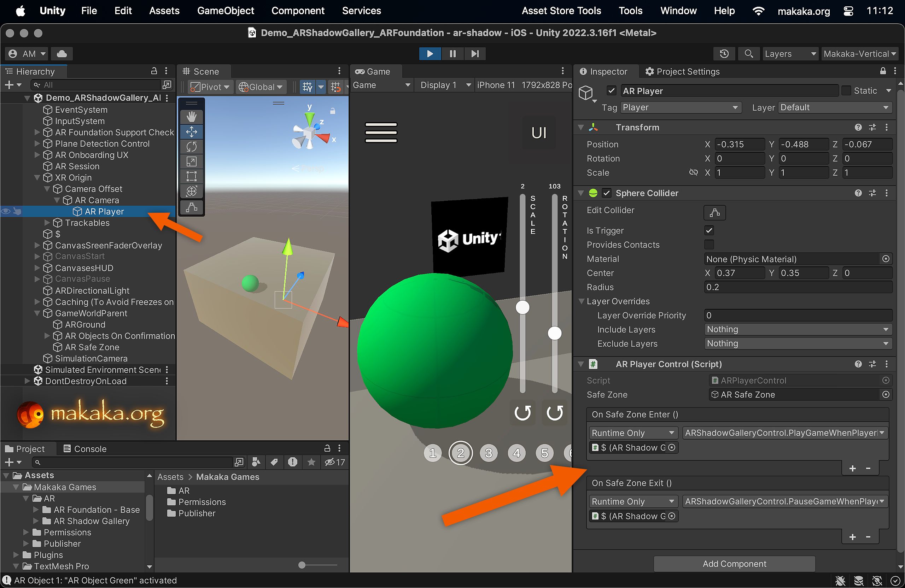Viewport: 905px width, 588px height.
Task: Expand the Trackables item in Hierarchy
Action: pyautogui.click(x=47, y=223)
